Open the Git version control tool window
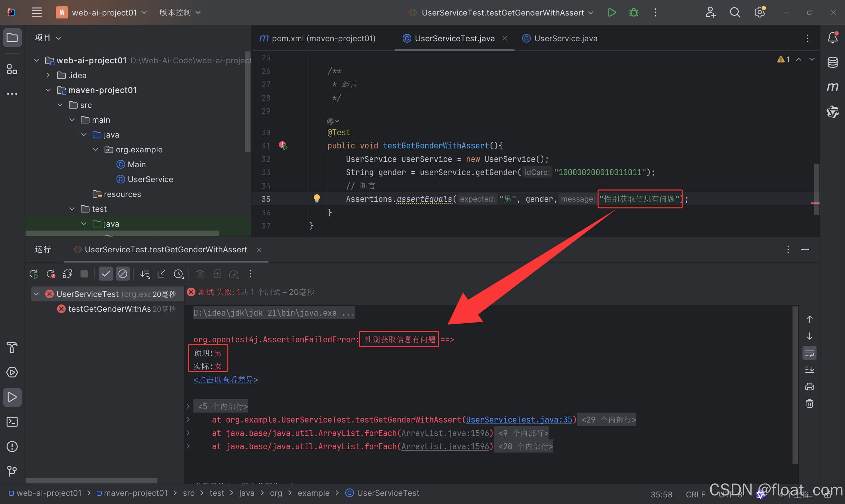Image resolution: width=845 pixels, height=504 pixels. pyautogui.click(x=12, y=471)
